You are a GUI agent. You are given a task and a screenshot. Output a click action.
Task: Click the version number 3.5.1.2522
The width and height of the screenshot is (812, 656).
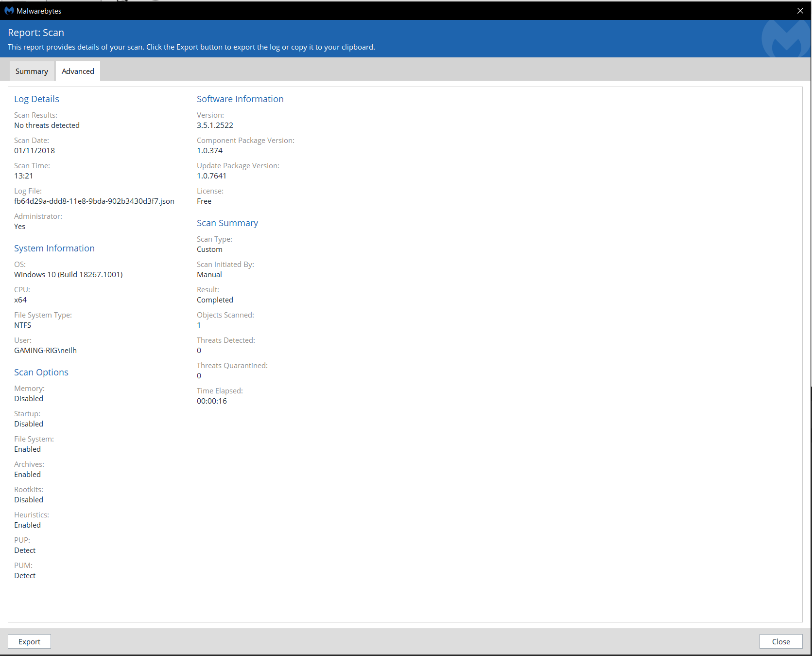click(215, 125)
